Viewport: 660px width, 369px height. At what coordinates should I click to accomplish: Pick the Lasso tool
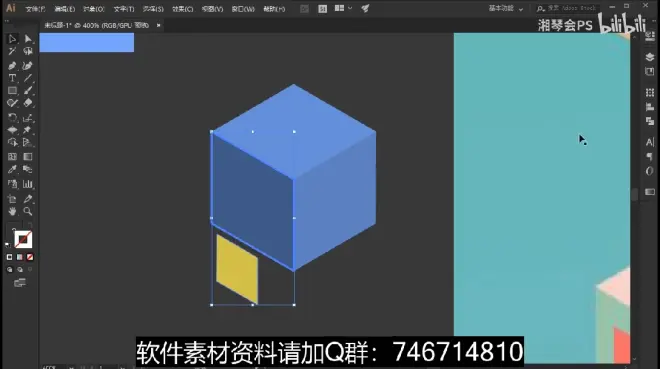click(28, 51)
